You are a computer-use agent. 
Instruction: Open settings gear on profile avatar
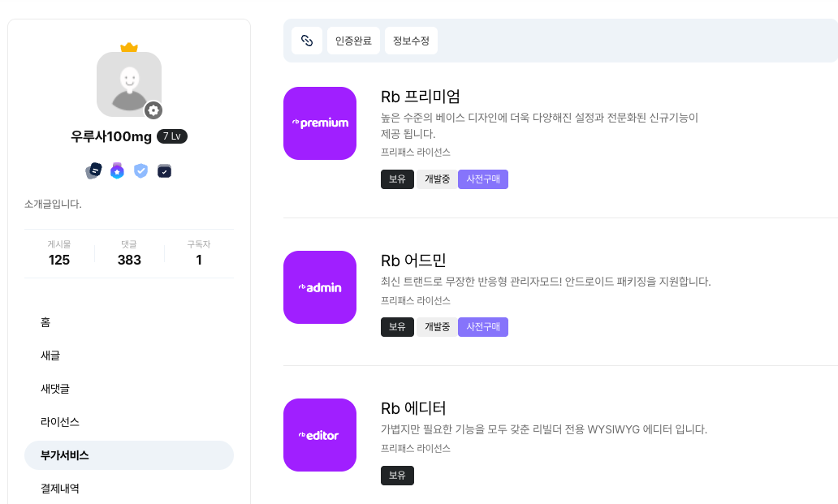[153, 110]
